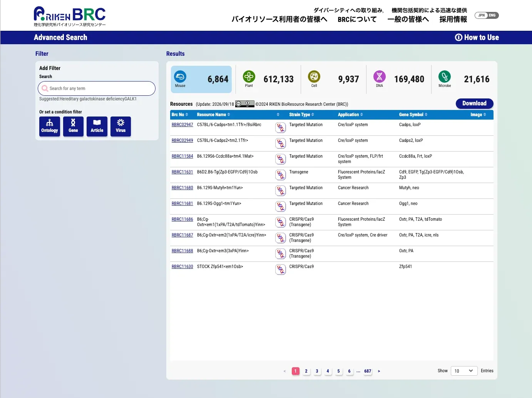Click the Creative Commons license badge

(x=245, y=104)
